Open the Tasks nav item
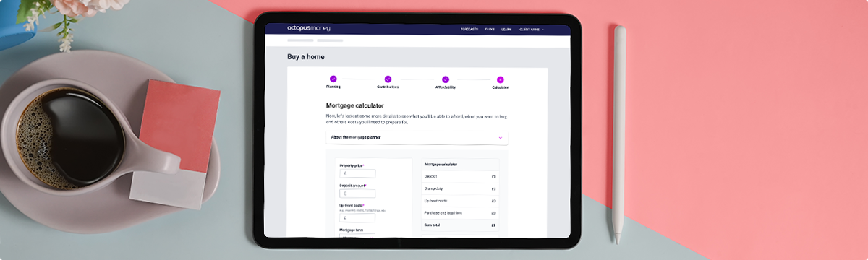The height and width of the screenshot is (260, 868). pyautogui.click(x=490, y=30)
